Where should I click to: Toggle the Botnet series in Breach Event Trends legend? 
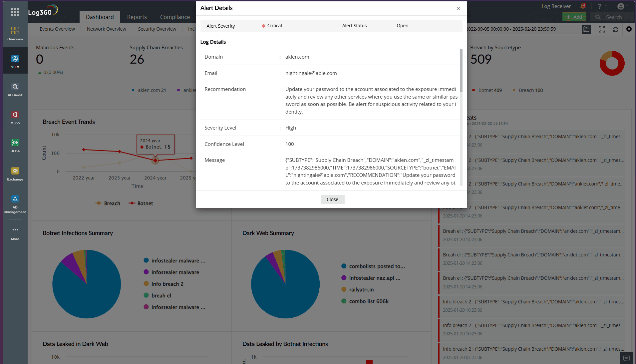pos(141,203)
